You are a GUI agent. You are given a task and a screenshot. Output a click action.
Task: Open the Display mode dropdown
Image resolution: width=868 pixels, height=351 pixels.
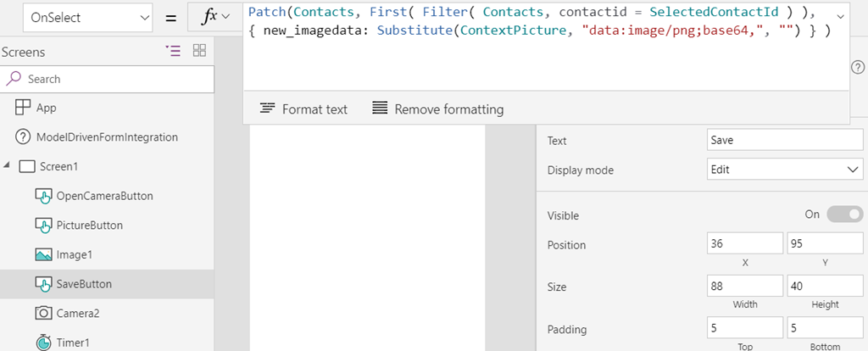785,170
